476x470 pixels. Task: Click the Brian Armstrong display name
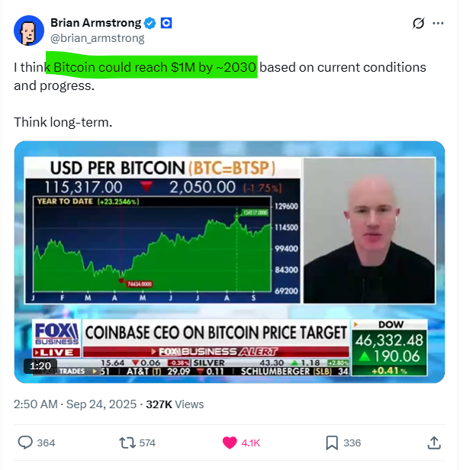pyautogui.click(x=95, y=23)
